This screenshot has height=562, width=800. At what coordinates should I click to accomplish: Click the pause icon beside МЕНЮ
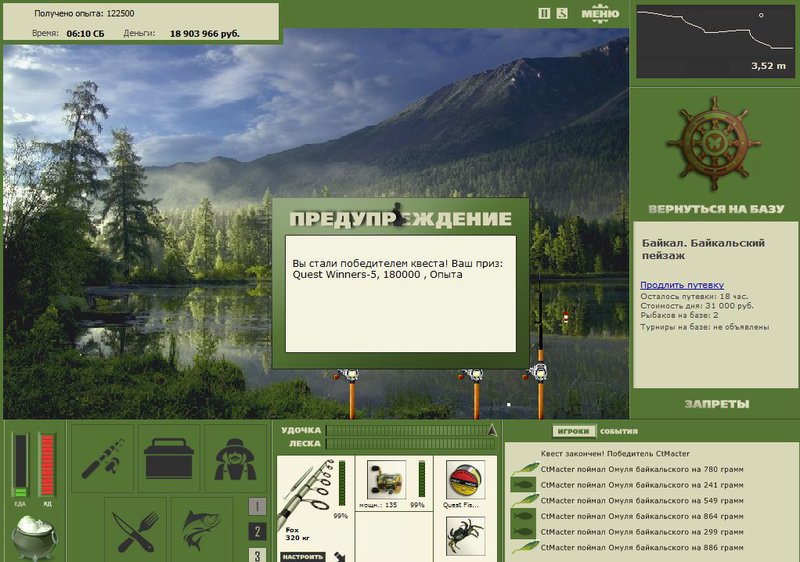[x=544, y=13]
